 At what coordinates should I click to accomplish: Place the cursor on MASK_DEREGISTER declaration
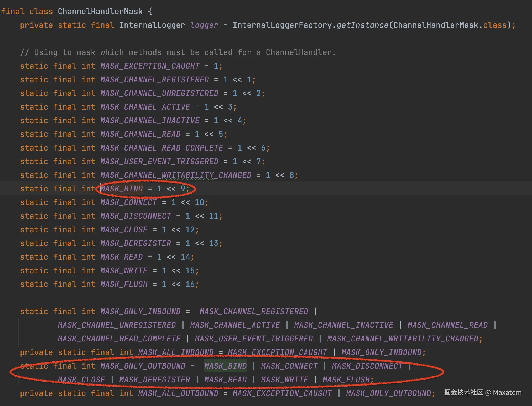(135, 243)
